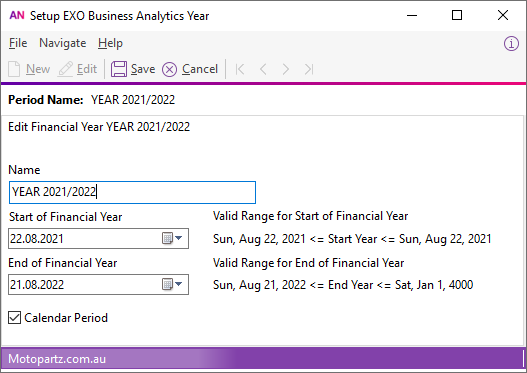This screenshot has width=527, height=373.
Task: Toggle the Calendar Period checkbox
Action: (14, 318)
